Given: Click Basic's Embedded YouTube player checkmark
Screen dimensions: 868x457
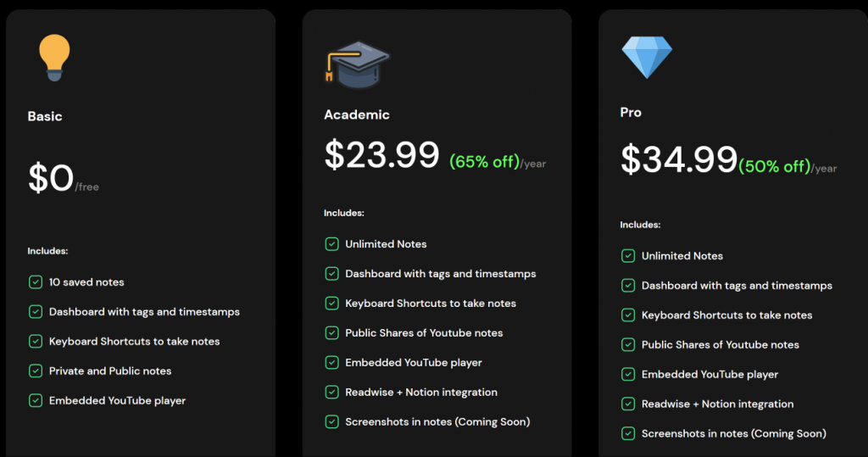Looking at the screenshot, I should tap(36, 401).
